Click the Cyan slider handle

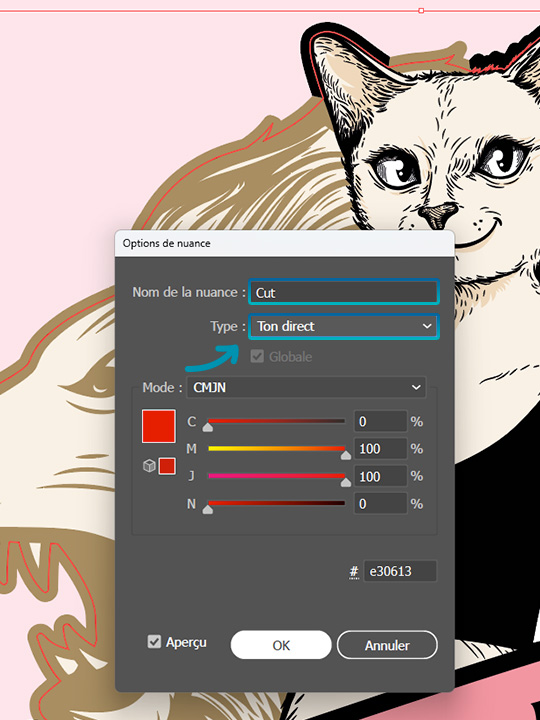208,428
